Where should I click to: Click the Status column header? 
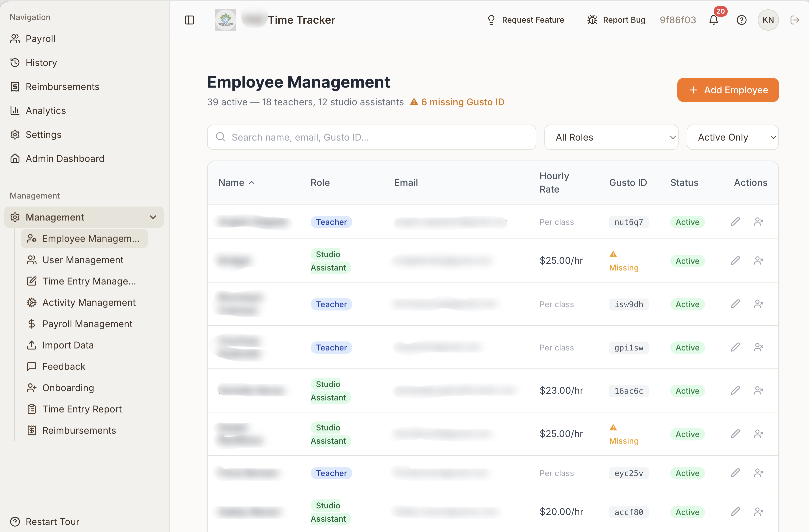684,183
